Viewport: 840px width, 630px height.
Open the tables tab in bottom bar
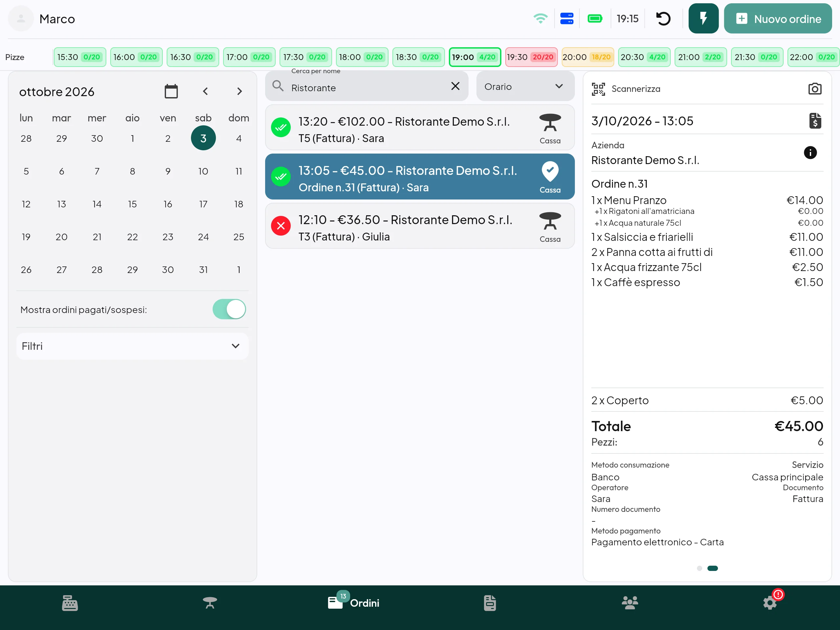210,603
